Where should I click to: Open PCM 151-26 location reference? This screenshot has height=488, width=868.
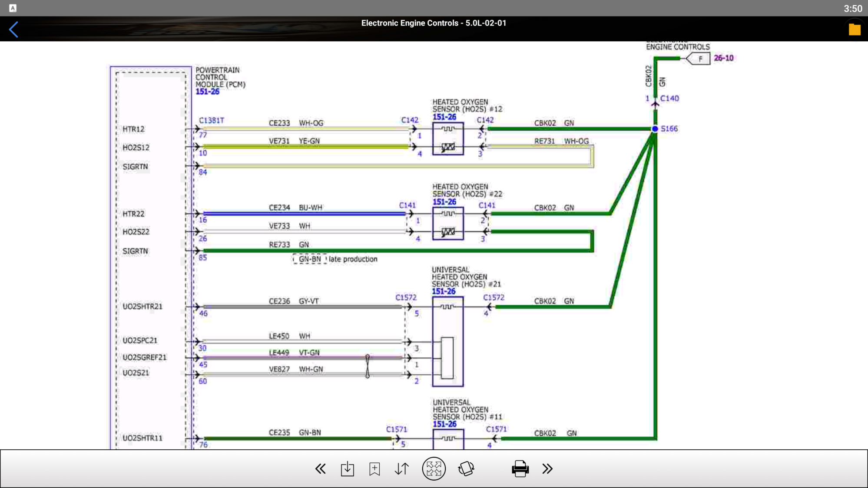[207, 92]
